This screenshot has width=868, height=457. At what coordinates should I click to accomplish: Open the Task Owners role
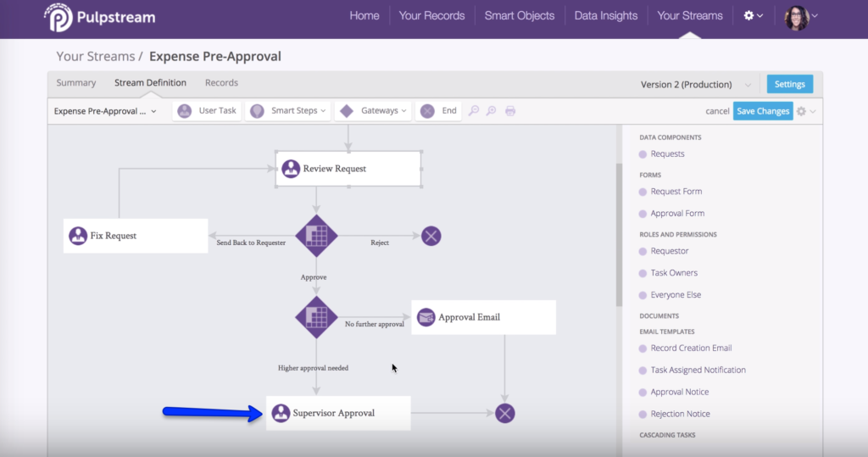[674, 273]
